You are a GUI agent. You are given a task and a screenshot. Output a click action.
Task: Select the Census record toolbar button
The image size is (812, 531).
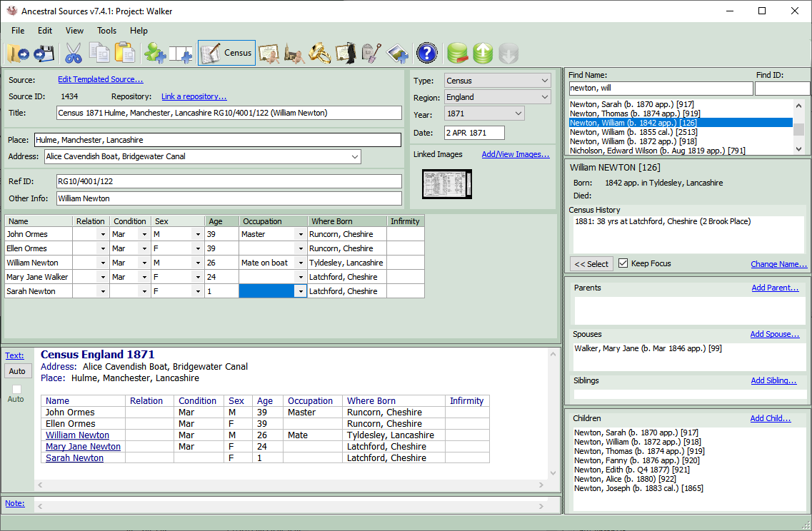226,53
